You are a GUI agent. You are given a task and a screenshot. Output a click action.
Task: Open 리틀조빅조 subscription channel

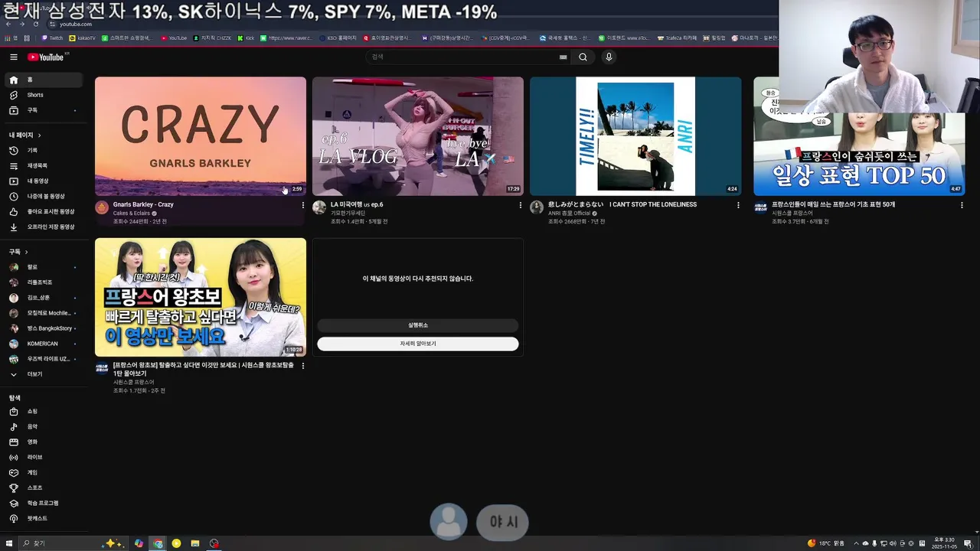pyautogui.click(x=44, y=282)
